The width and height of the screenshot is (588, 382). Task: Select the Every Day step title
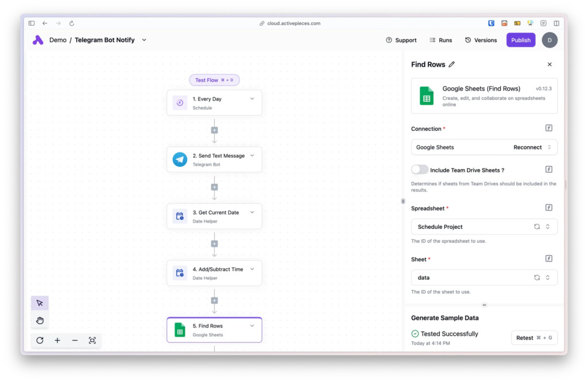pos(207,99)
